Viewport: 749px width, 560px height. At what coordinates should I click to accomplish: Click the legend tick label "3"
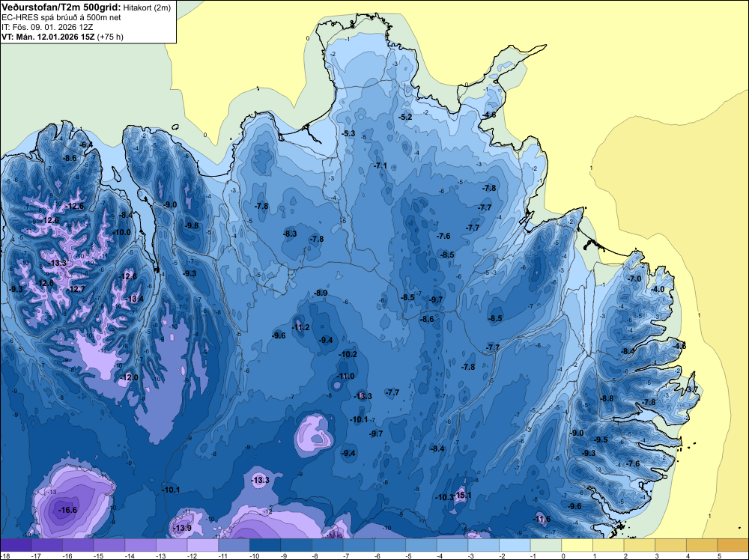656,556
